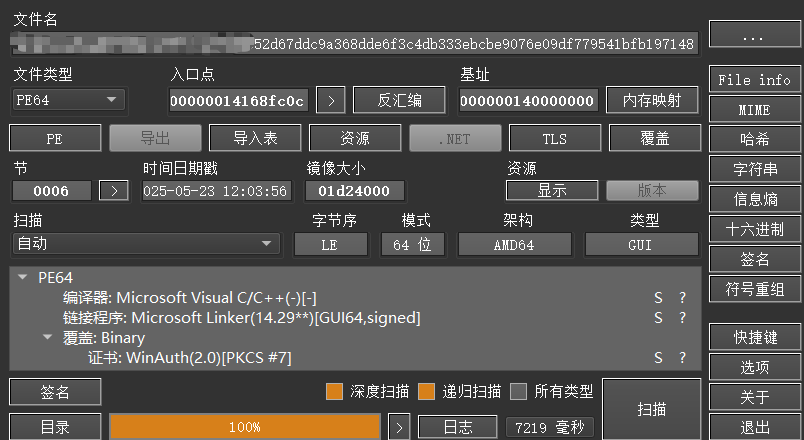The image size is (804, 440).
Task: Click S icon on compiler row
Action: [x=658, y=297]
